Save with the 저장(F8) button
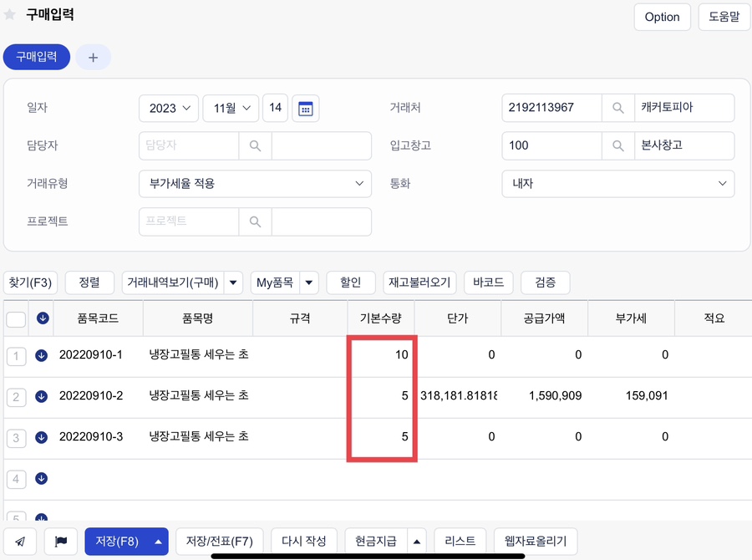The image size is (752, 560). 116,542
